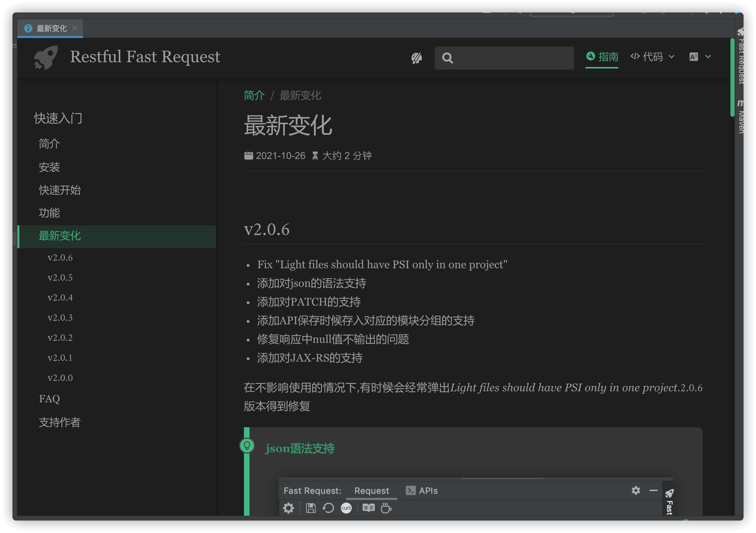Screen dimensions: 756x533
Task: Jump to v2.0.3 in the sidebar
Action: point(60,318)
